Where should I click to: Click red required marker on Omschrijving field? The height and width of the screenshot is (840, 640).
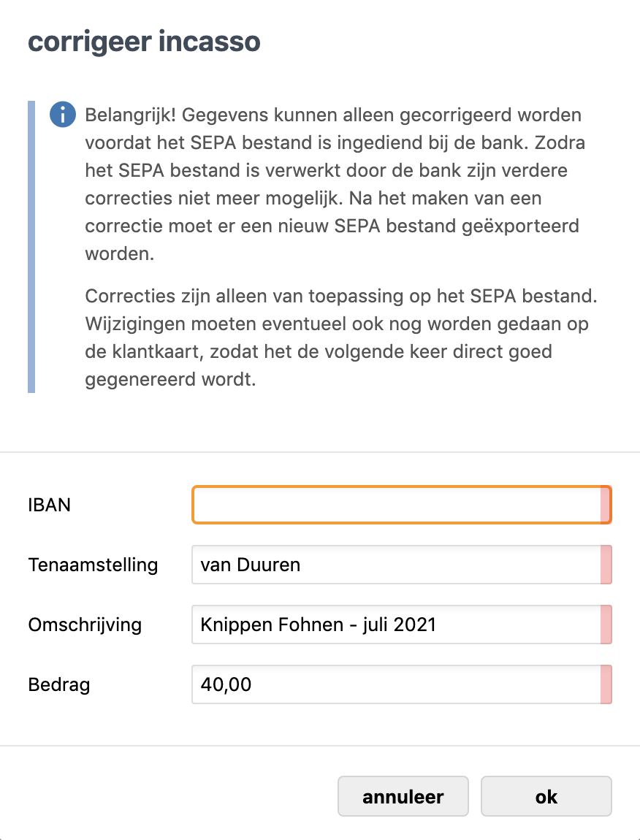(606, 625)
